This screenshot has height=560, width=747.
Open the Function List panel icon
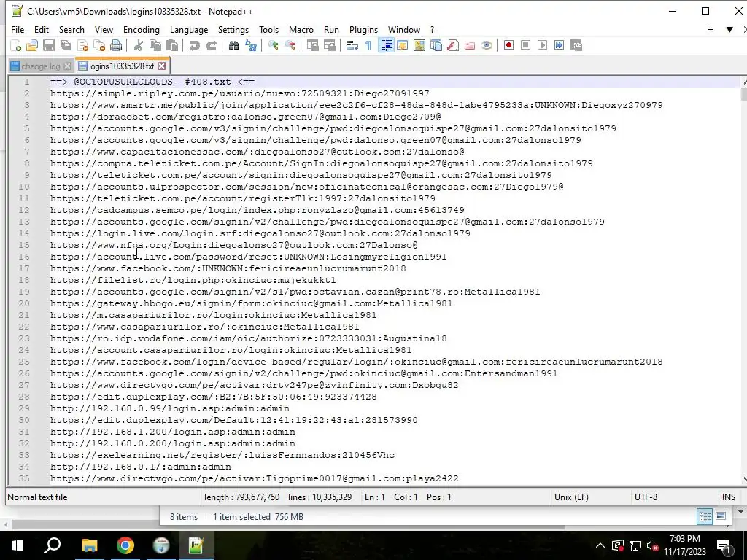pyautogui.click(x=452, y=45)
